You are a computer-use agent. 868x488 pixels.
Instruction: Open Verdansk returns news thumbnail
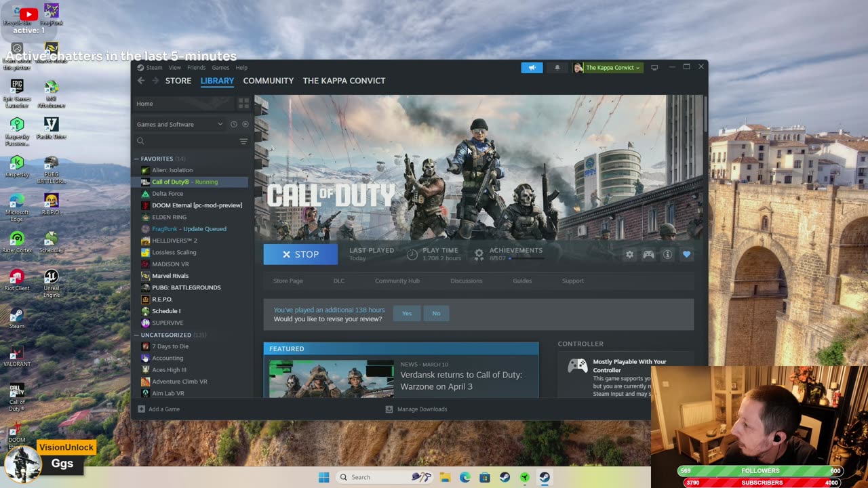(332, 379)
